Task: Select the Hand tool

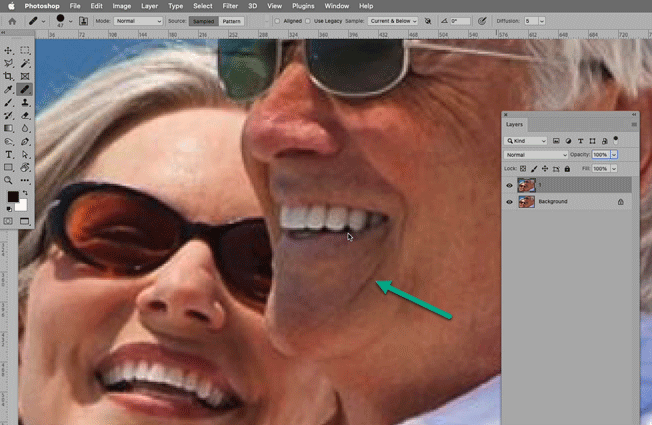Action: [25, 167]
